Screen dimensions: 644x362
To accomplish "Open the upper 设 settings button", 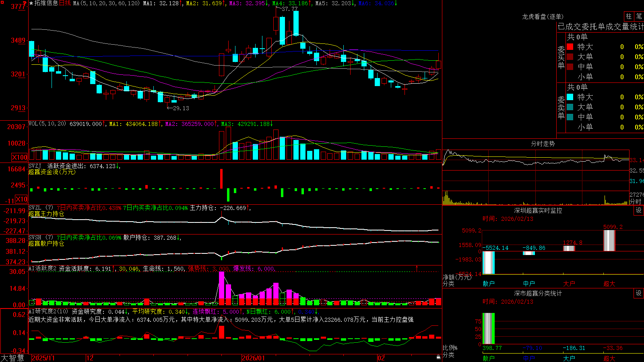I will [x=639, y=210].
